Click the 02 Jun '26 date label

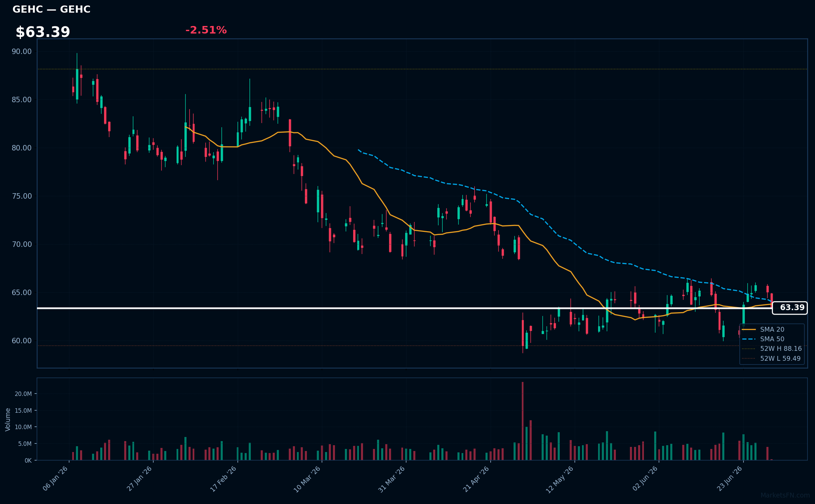coord(645,479)
